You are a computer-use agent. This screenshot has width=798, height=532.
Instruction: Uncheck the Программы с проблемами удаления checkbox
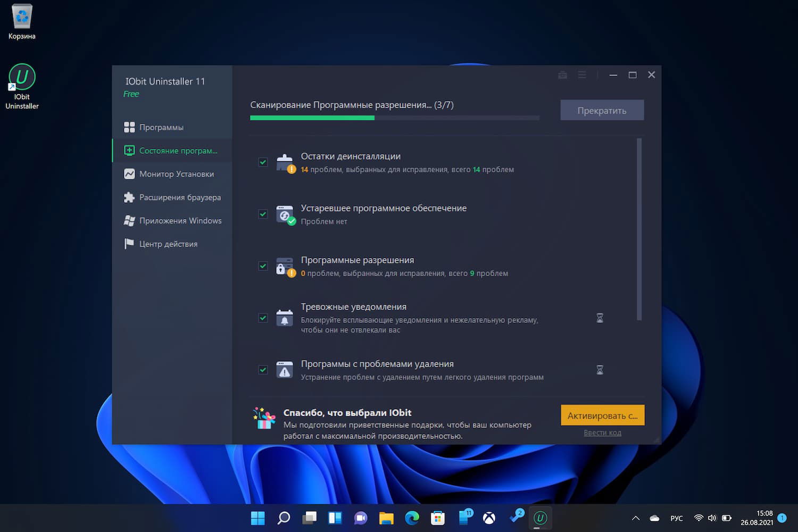(x=263, y=370)
